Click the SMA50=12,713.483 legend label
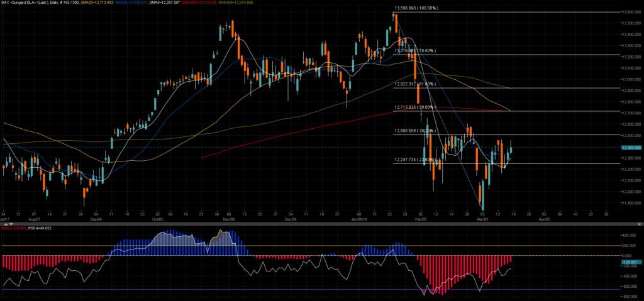The height and width of the screenshot is (301, 644). click(x=97, y=3)
